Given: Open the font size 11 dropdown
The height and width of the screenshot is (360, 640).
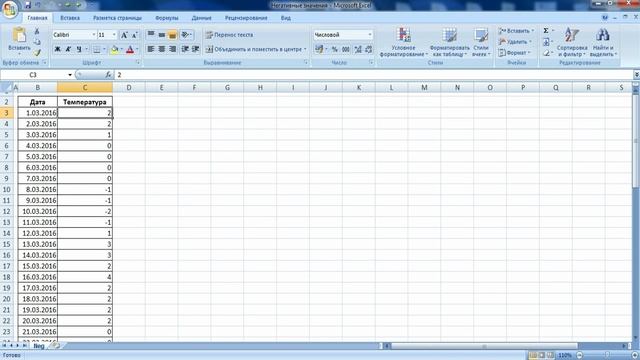Looking at the screenshot, I should tap(114, 35).
